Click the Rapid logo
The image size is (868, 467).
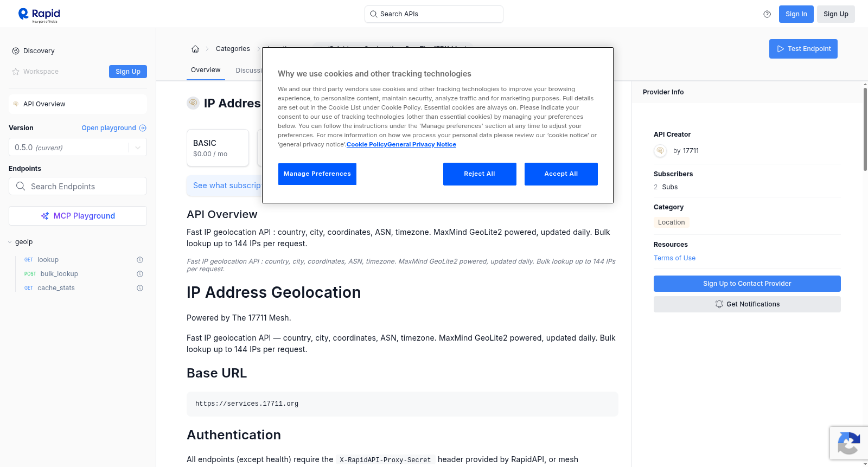(39, 15)
